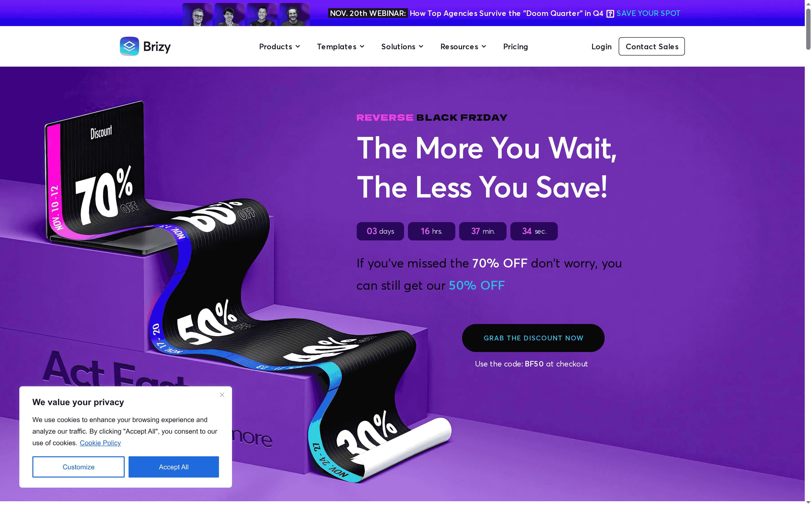Screen dimensions: 812x507
Task: Expand the Products dropdown menu
Action: tap(280, 47)
